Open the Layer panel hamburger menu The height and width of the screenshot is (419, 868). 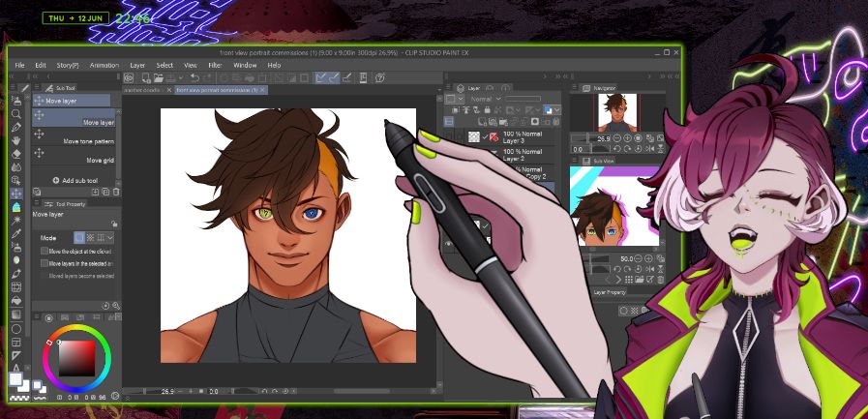pyautogui.click(x=448, y=88)
